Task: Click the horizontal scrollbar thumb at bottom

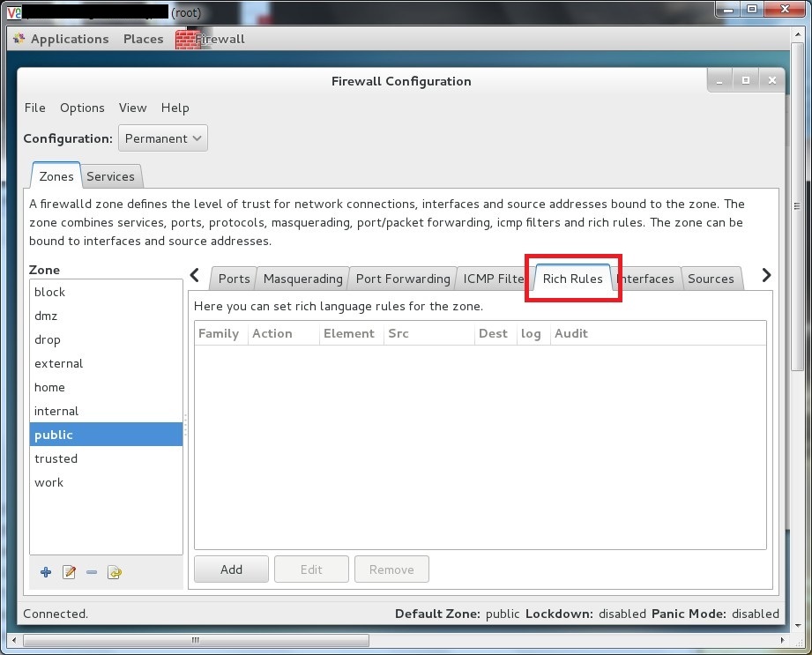Action: (x=196, y=641)
